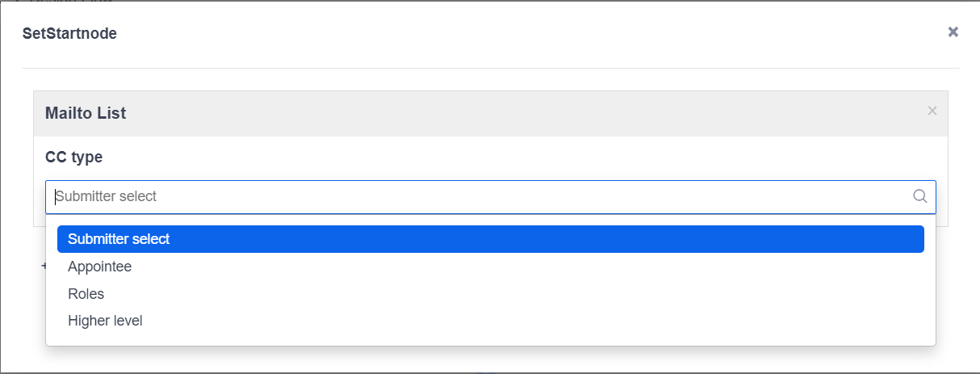Click the SetStartnode dialog title

point(69,33)
